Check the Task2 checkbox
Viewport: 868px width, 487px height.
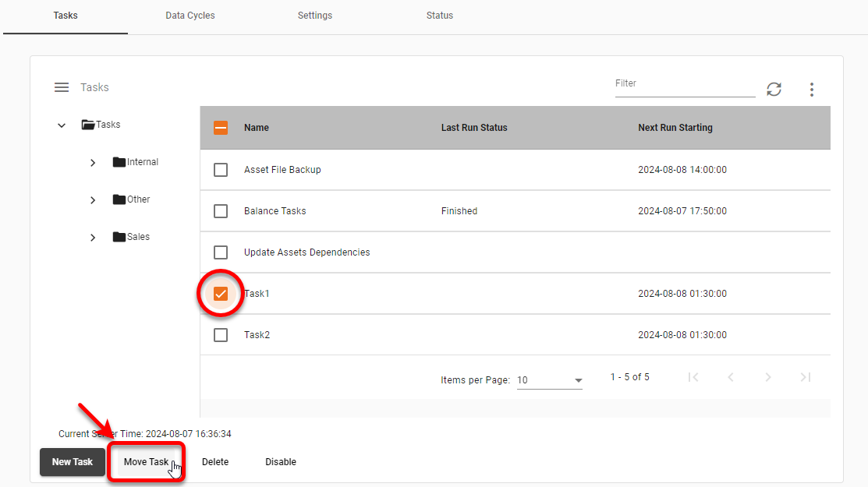[x=221, y=335]
